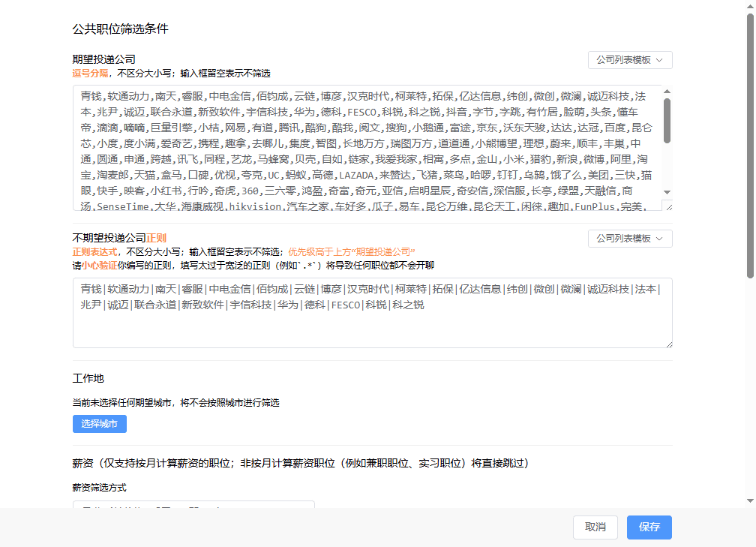The width and height of the screenshot is (756, 547).
Task: Click the chevron icon on the second 公司列表模板 control
Action: point(660,238)
